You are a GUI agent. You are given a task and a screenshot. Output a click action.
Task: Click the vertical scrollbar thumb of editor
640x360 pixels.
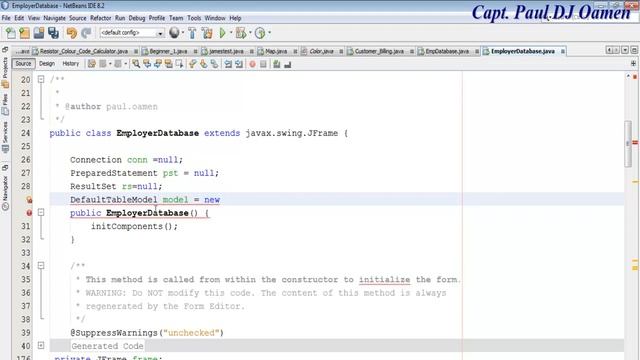[628, 144]
